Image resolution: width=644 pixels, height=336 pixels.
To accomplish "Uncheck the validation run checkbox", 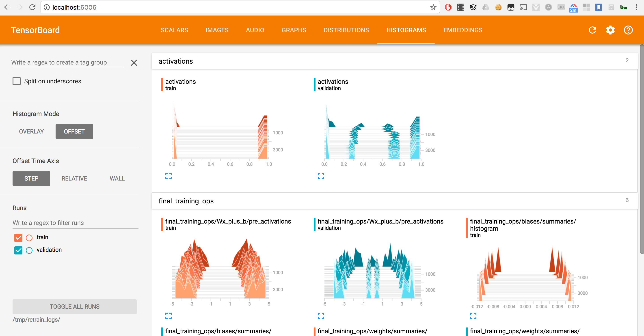I will (18, 250).
